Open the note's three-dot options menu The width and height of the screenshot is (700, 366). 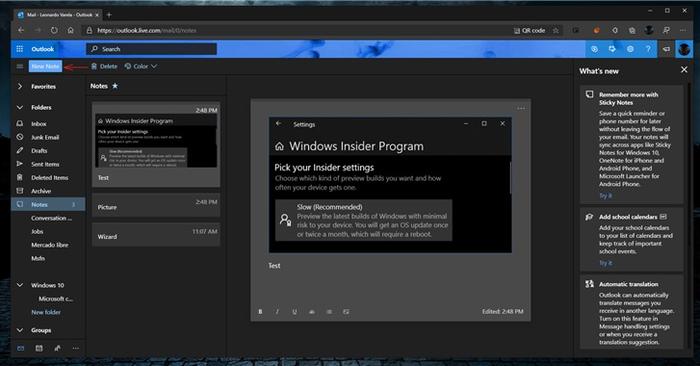tap(521, 108)
